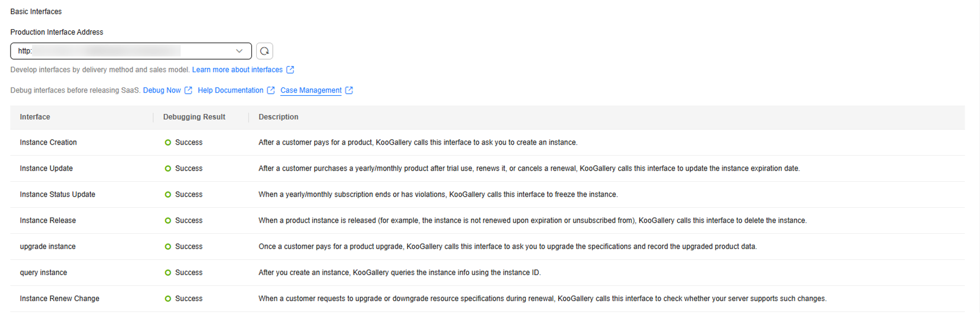
Task: Expand the Production Interface Address dropdown arrow
Action: point(239,51)
